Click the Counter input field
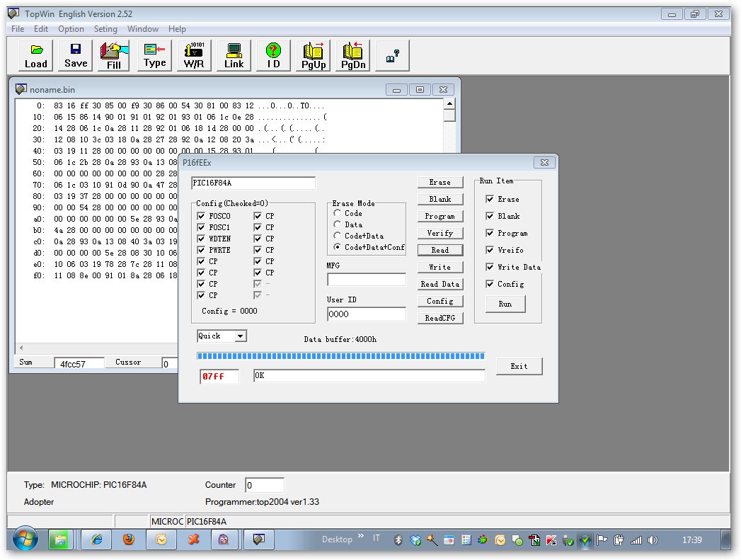Image resolution: width=741 pixels, height=560 pixels. (x=265, y=486)
